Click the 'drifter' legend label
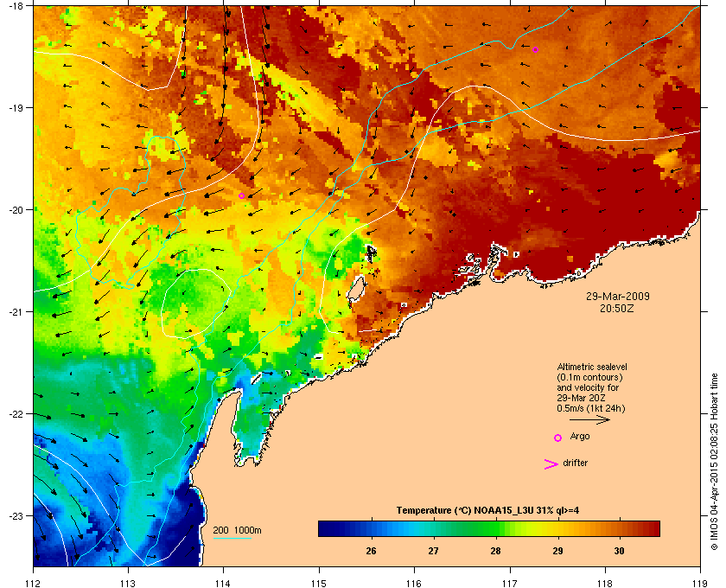 (x=575, y=463)
